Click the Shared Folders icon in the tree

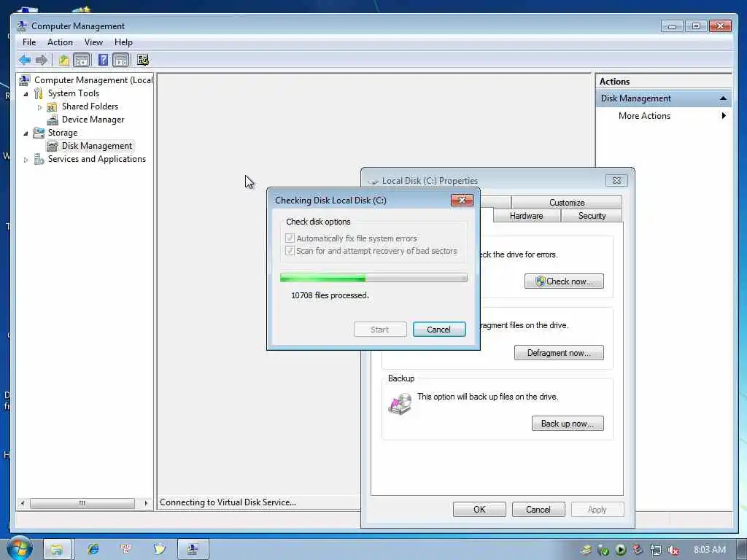[x=52, y=106]
